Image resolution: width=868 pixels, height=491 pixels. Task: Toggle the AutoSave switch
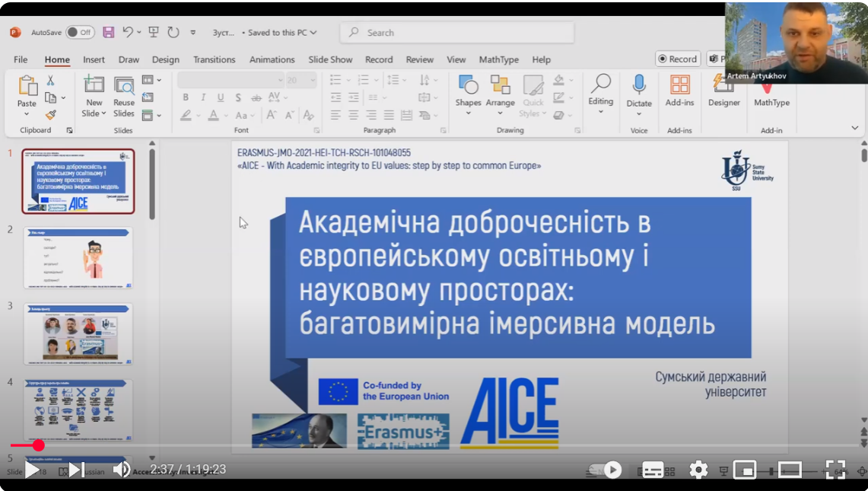point(80,32)
